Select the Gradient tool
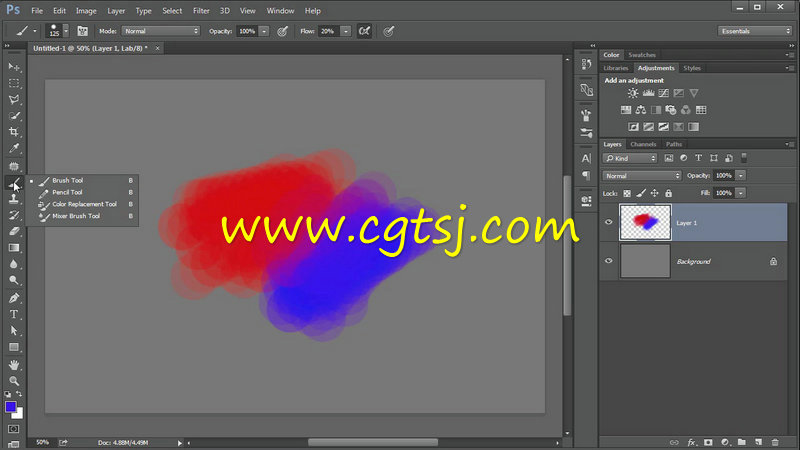The height and width of the screenshot is (450, 800). point(14,247)
